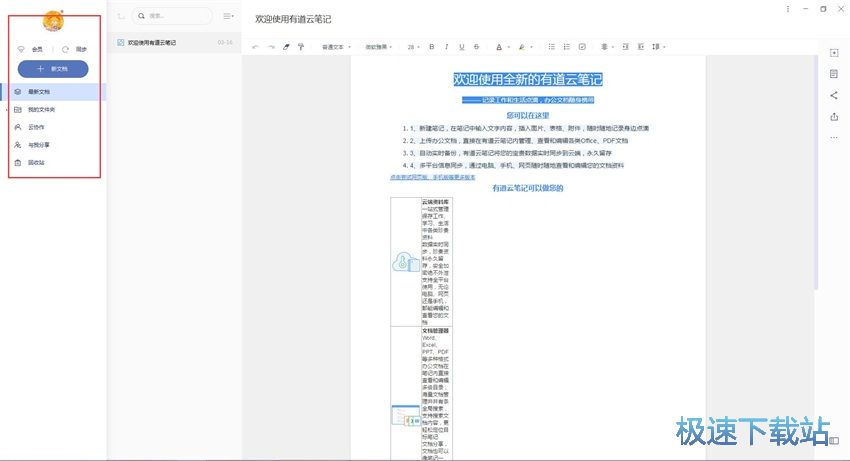Open the 会员 membership option

(30, 49)
